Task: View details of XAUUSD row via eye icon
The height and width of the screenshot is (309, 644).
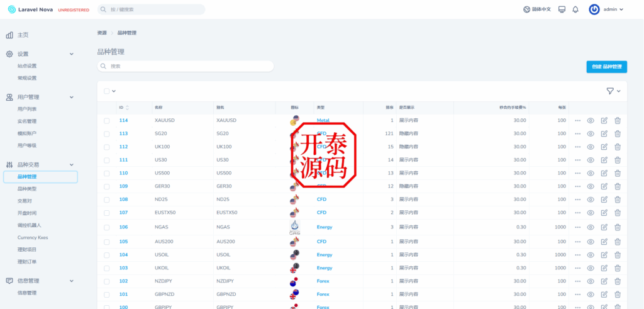Action: tap(591, 120)
